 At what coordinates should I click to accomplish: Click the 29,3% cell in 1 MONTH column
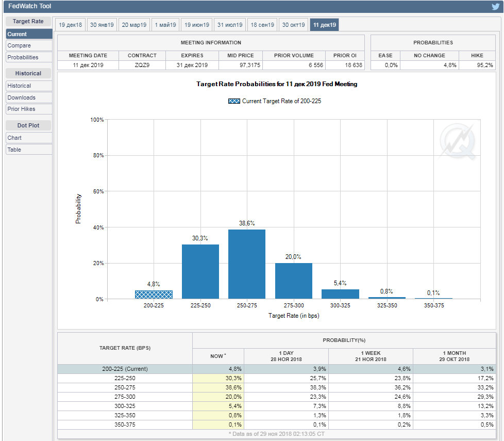(454, 397)
